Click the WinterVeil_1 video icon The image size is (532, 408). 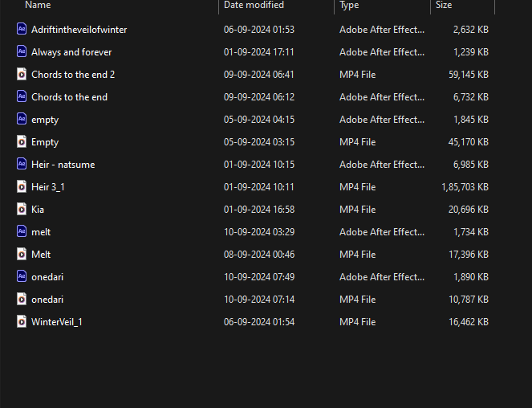click(x=22, y=321)
